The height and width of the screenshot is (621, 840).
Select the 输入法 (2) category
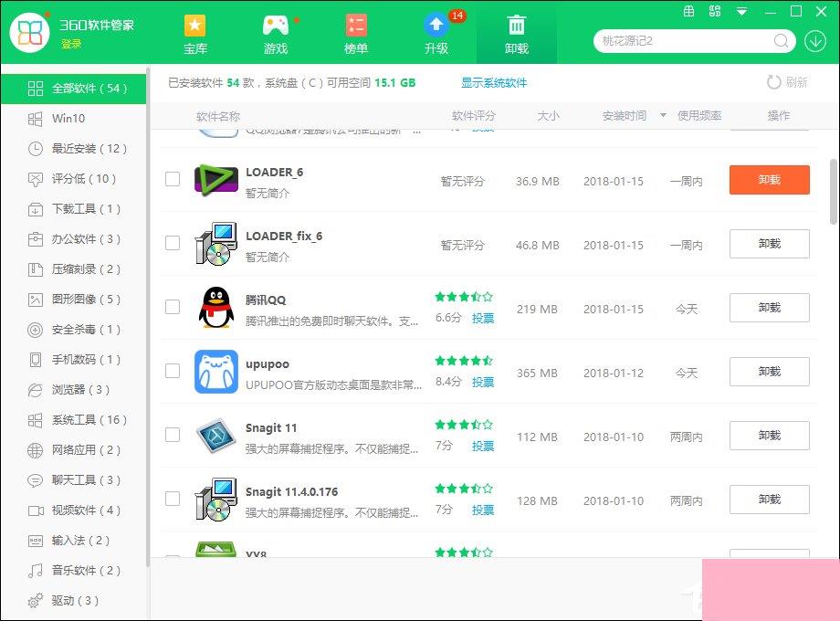(x=73, y=540)
